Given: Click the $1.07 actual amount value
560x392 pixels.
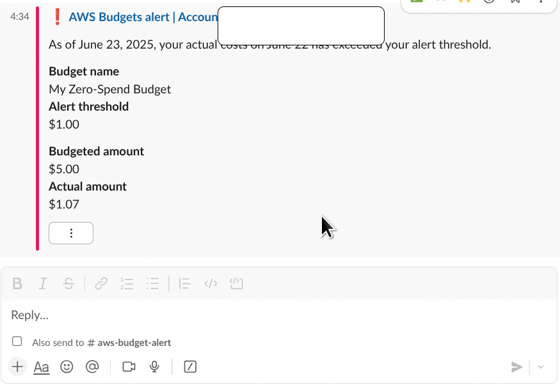Looking at the screenshot, I should click(x=64, y=204).
